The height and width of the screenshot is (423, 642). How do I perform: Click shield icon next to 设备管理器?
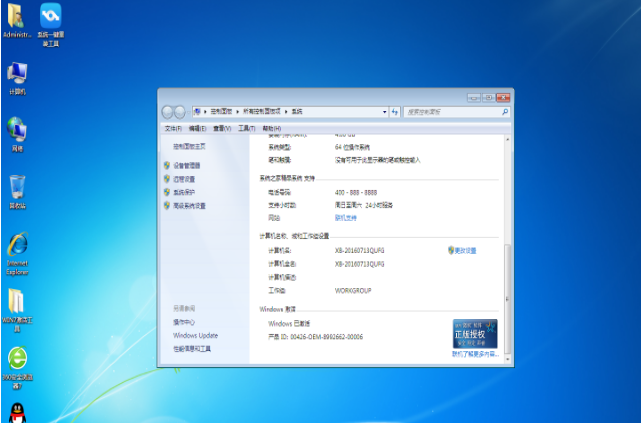(167, 165)
